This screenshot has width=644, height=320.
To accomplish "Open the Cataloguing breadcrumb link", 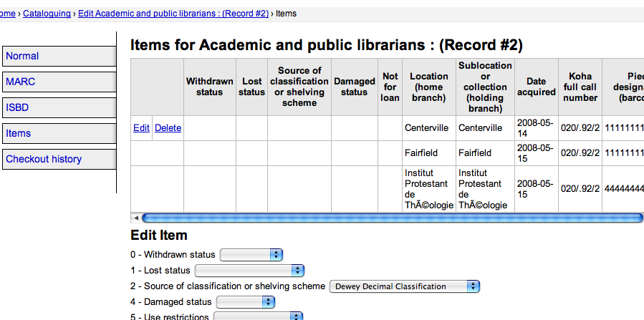I will [47, 13].
